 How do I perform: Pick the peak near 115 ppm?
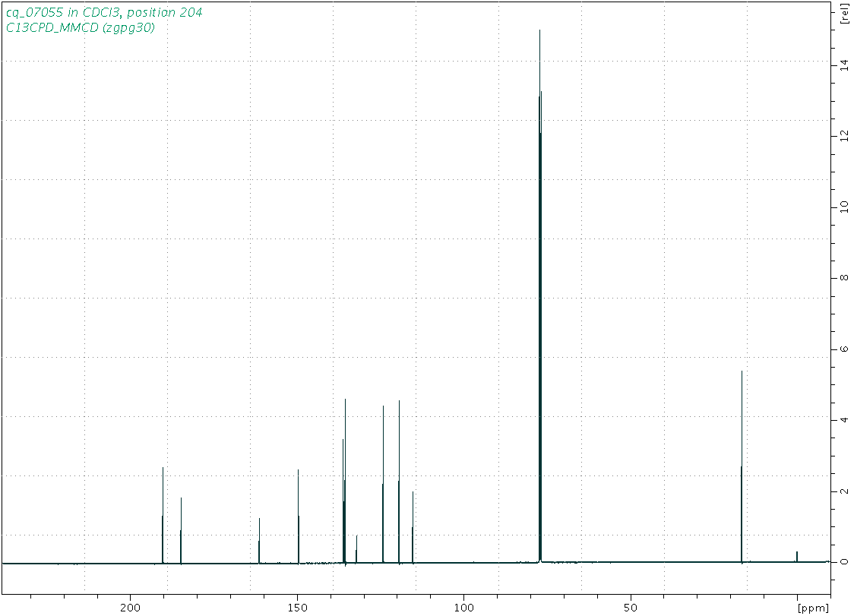413,527
